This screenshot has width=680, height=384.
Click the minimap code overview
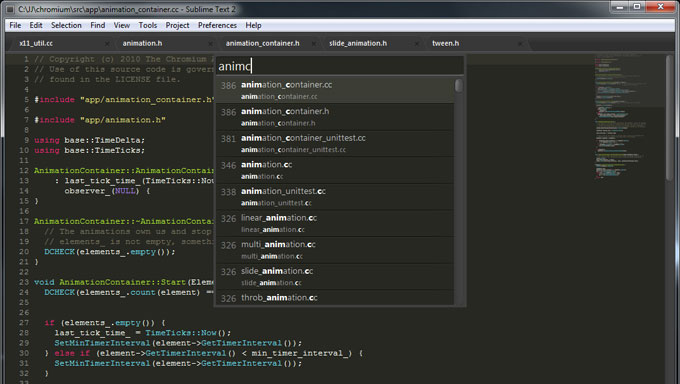[620, 117]
